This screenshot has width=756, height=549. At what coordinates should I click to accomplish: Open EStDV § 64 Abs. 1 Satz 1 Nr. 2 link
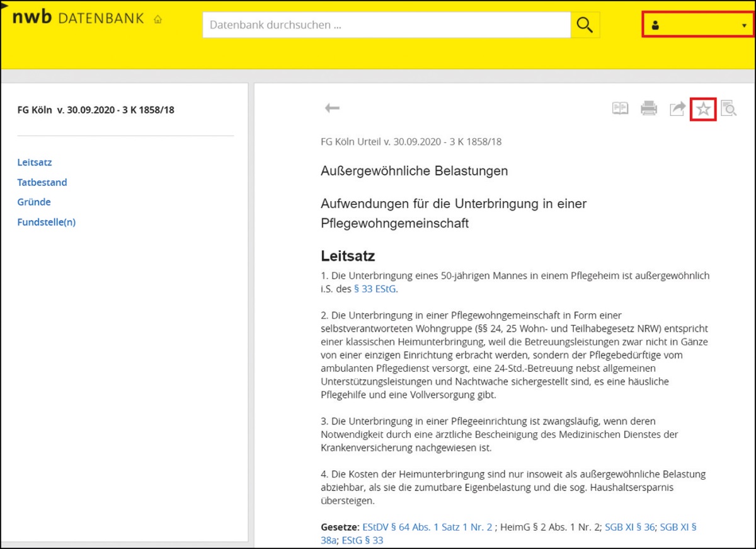click(427, 527)
